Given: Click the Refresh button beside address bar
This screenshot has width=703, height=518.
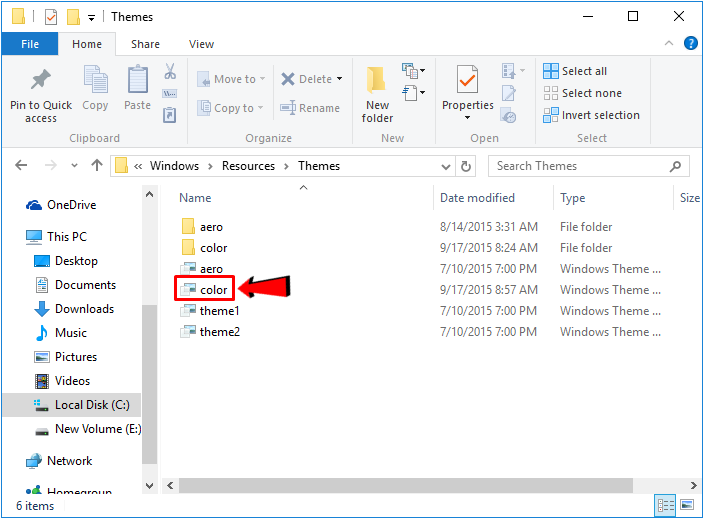Looking at the screenshot, I should [466, 166].
